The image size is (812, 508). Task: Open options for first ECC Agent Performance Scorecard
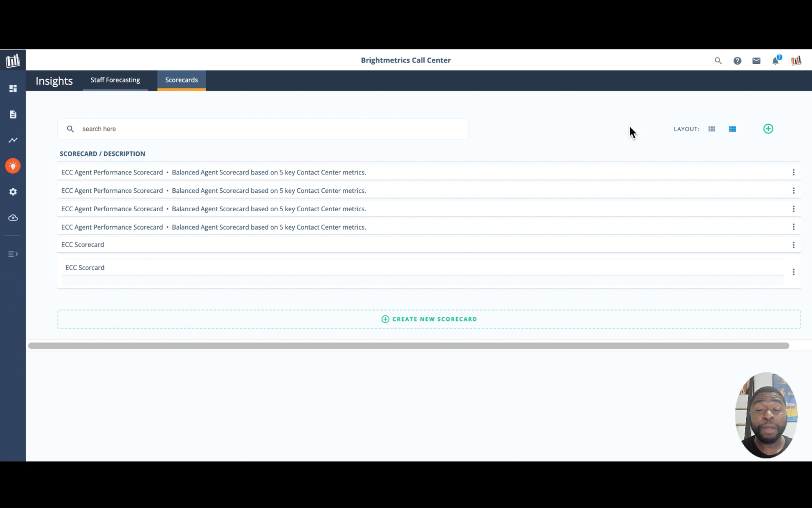pos(793,172)
